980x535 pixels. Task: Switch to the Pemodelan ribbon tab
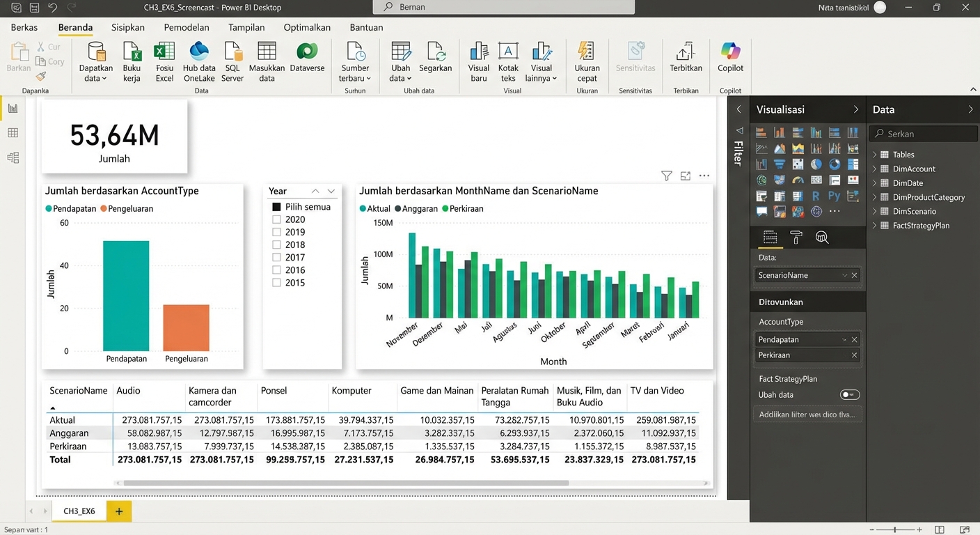pos(186,27)
